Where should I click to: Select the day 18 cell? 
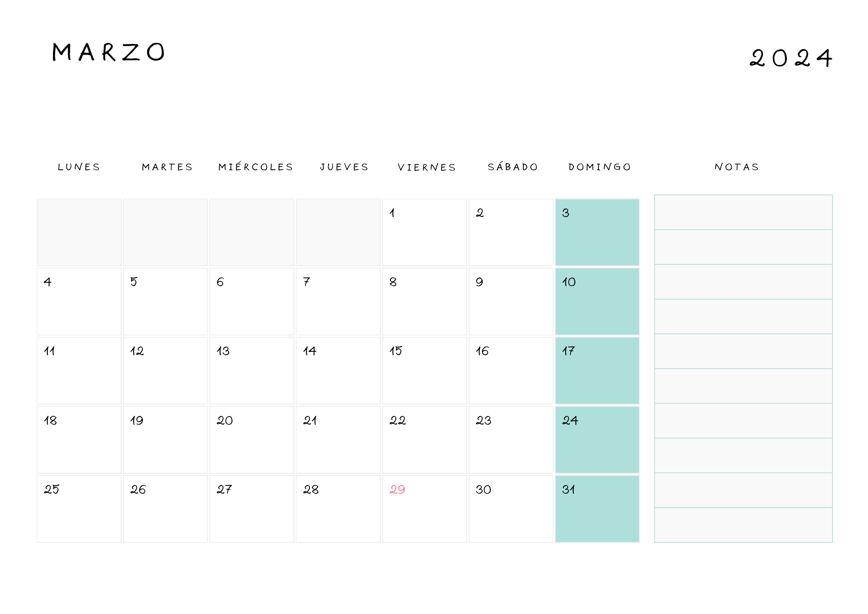[x=79, y=439]
